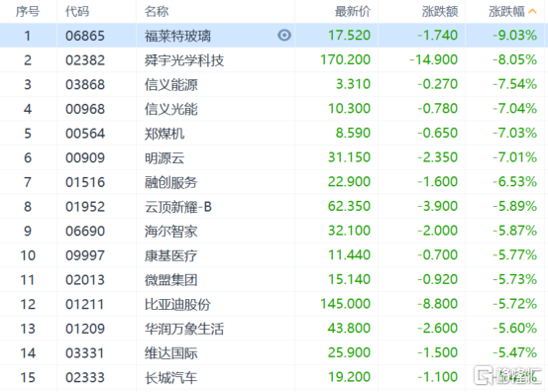Image resolution: width=548 pixels, height=392 pixels.
Task: Select stock name 微盟集团
Action: [171, 280]
